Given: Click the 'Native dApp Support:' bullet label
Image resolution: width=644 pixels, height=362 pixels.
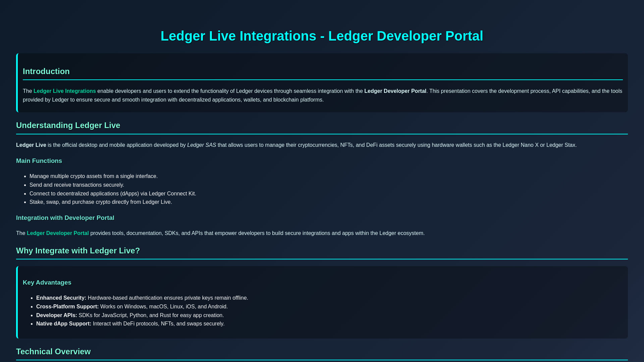Looking at the screenshot, I should click(x=64, y=324).
